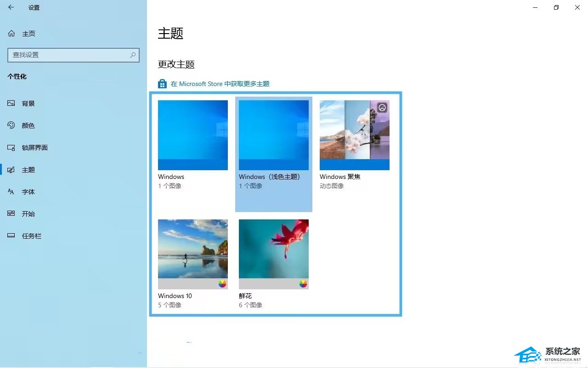Image resolution: width=588 pixels, height=368 pixels.
Task: Click the Microsoft Store bag icon
Action: pyautogui.click(x=162, y=84)
